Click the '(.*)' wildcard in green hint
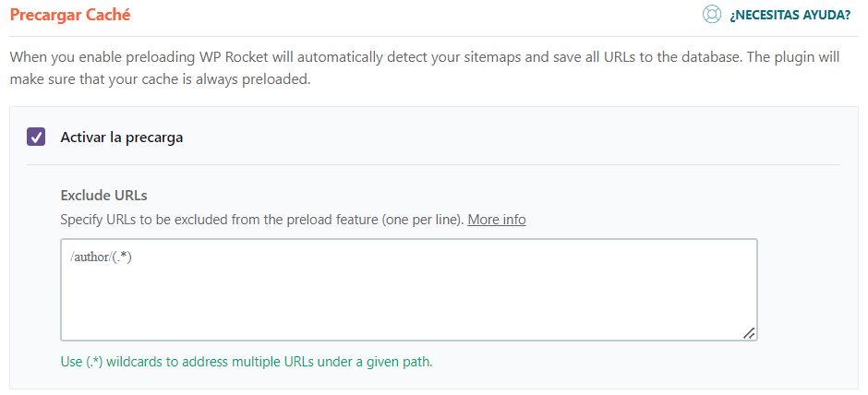Viewport: 868px width, 395px height. tap(94, 361)
